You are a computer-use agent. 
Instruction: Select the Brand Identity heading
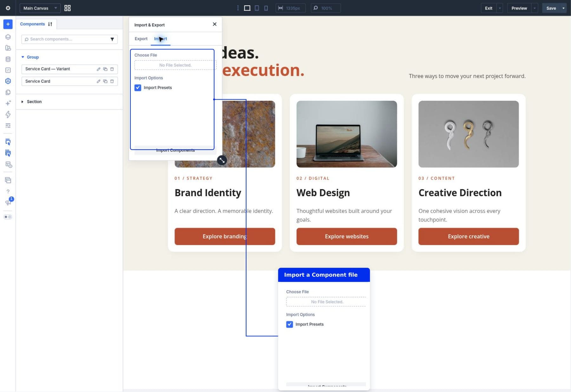[x=208, y=193]
